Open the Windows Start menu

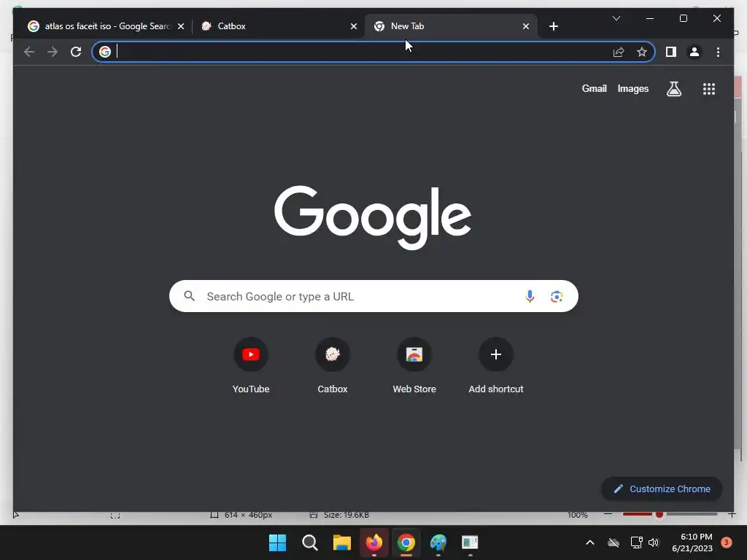coord(277,542)
